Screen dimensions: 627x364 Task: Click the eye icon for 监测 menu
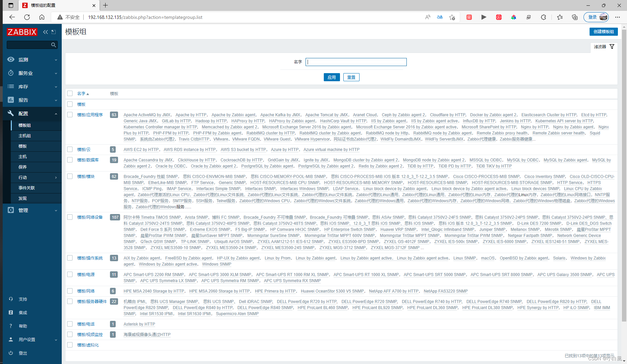(x=11, y=59)
